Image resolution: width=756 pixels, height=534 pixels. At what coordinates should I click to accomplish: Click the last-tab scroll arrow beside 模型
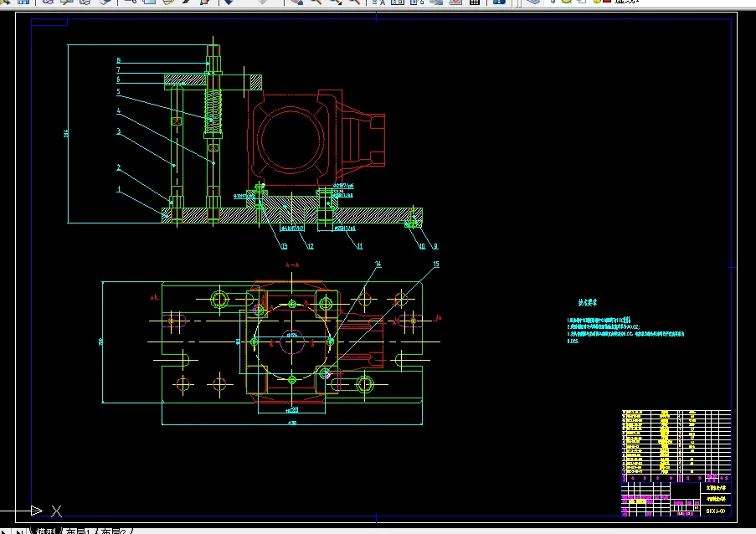pos(20,531)
